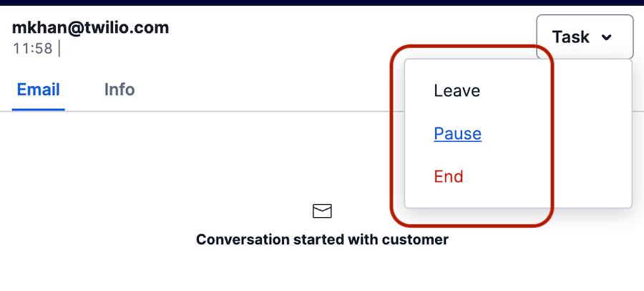Choose End in the Task menu
This screenshot has height=291, width=644.
click(x=449, y=176)
